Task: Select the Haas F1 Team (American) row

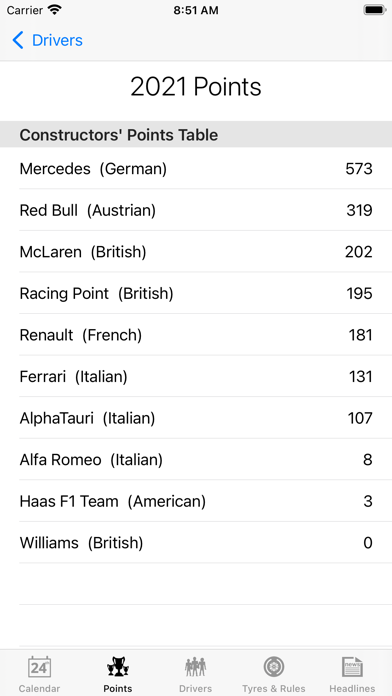Action: [x=196, y=501]
